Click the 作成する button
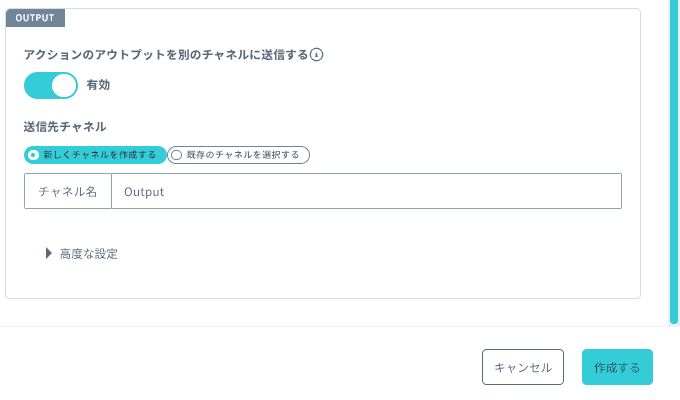The image size is (680, 400). pos(617,367)
